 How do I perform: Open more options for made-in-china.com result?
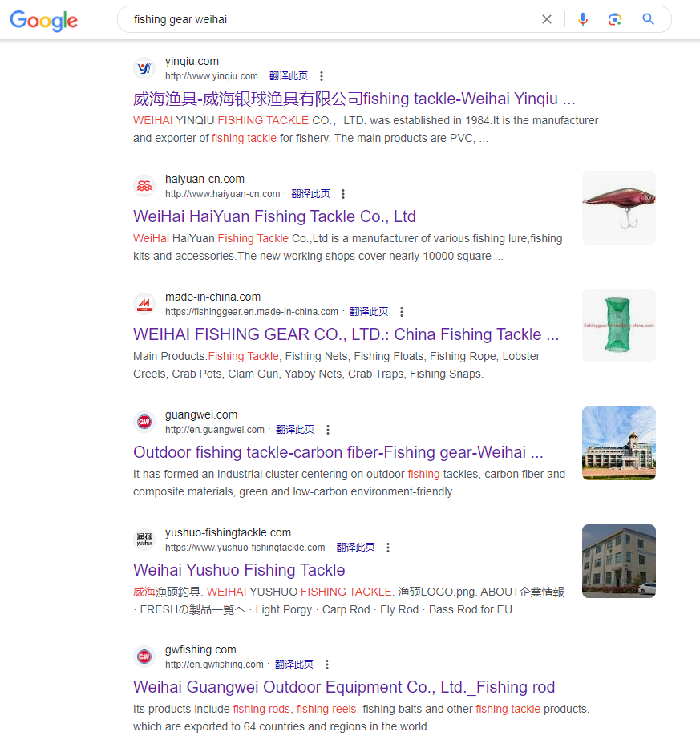click(402, 312)
